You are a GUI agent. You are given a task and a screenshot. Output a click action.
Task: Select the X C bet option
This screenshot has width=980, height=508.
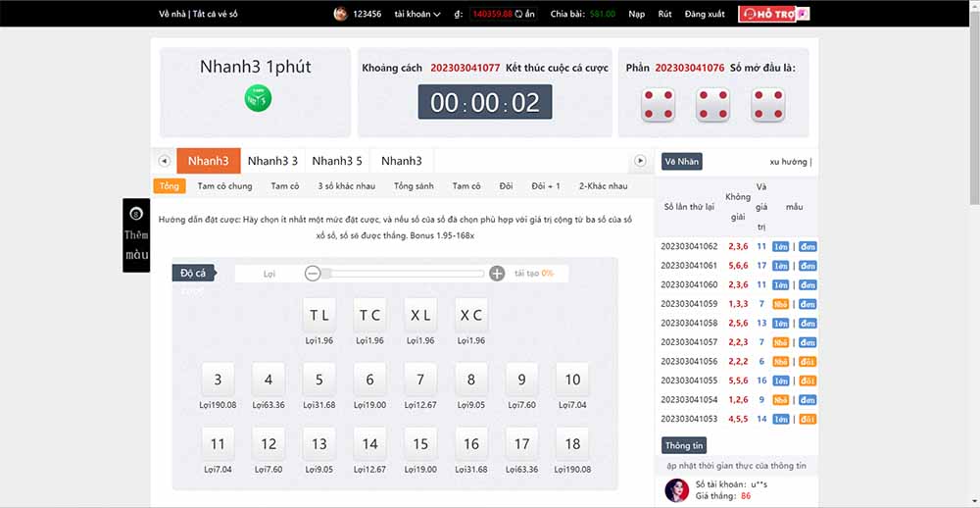[x=471, y=315]
